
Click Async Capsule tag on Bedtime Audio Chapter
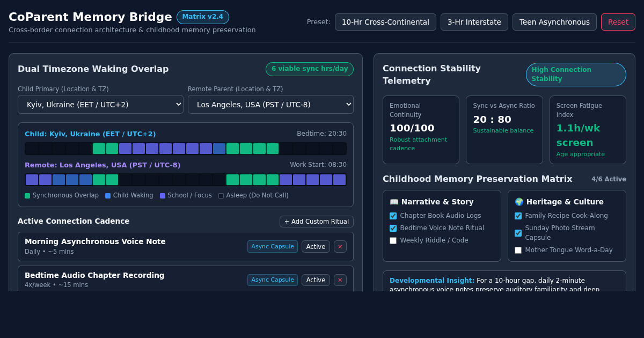click(273, 280)
